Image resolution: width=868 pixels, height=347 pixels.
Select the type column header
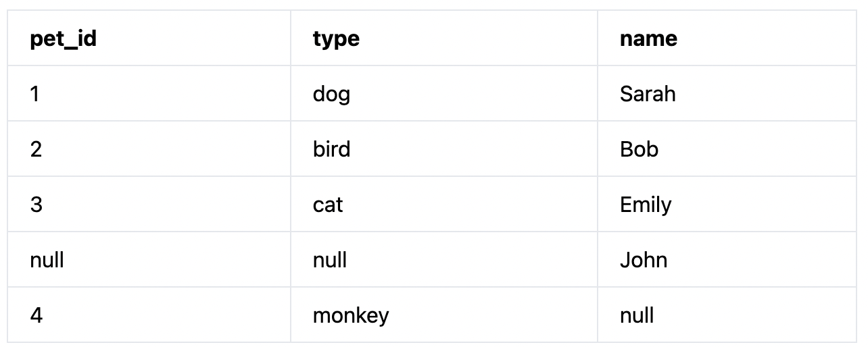(x=444, y=38)
